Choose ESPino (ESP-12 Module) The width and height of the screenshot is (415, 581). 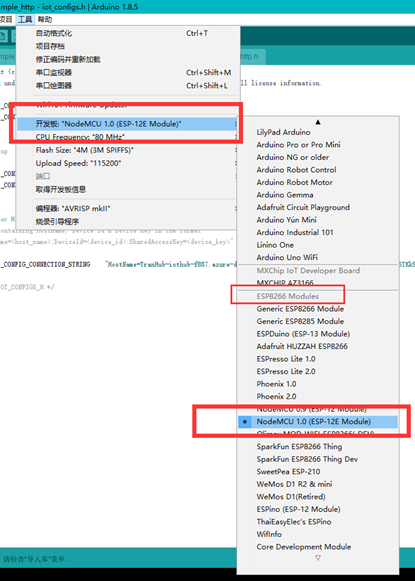(318, 509)
